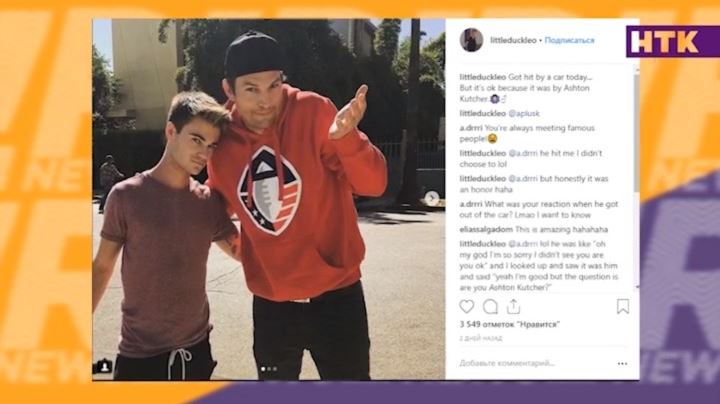720x404 pixels.
Task: Save the post with the bookmark icon
Action: click(x=623, y=306)
